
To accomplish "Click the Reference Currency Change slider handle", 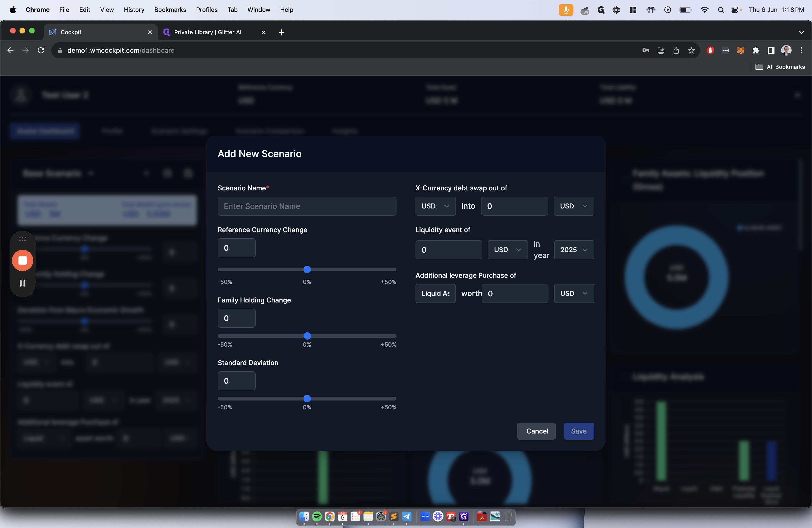I will click(x=307, y=269).
